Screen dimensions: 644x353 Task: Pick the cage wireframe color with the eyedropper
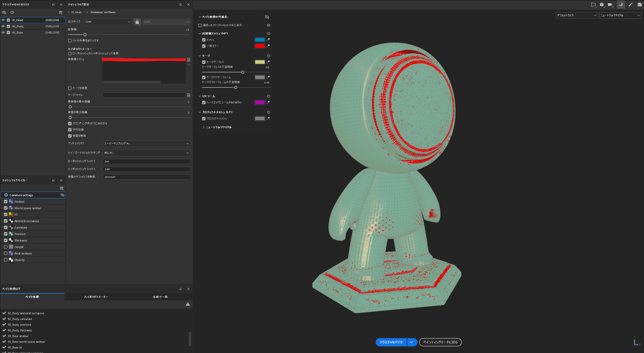tap(268, 77)
